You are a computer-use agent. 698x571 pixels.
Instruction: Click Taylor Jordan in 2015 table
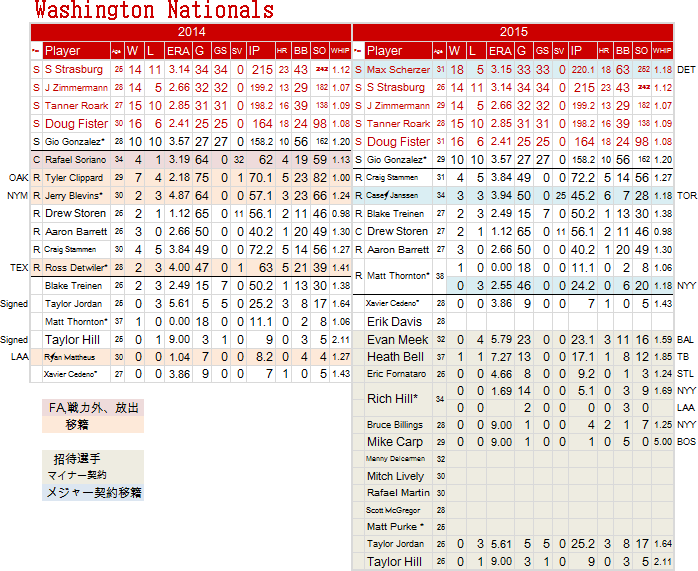395,544
